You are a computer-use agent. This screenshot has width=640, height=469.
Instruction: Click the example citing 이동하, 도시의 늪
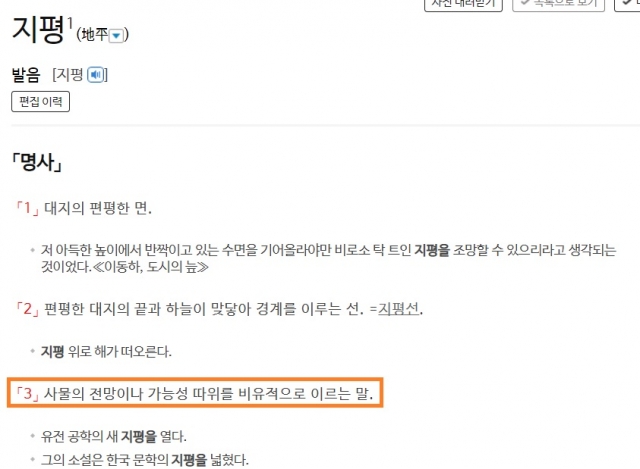click(328, 258)
